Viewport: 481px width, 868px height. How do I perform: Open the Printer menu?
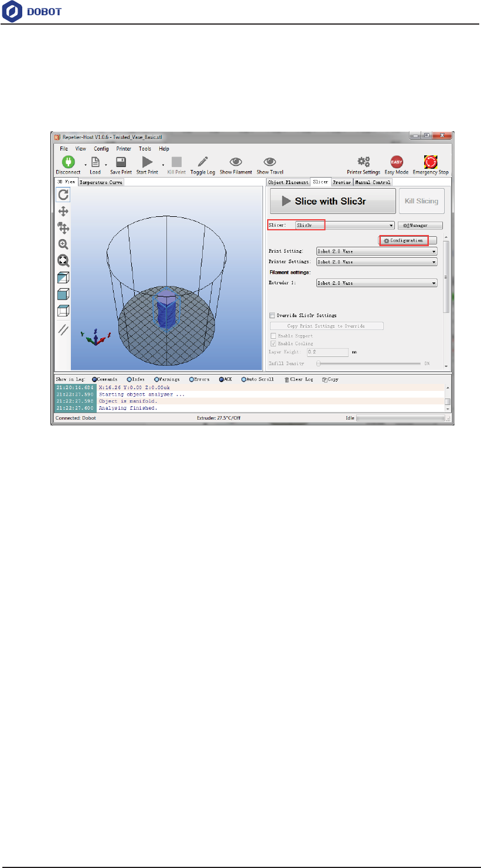[124, 149]
